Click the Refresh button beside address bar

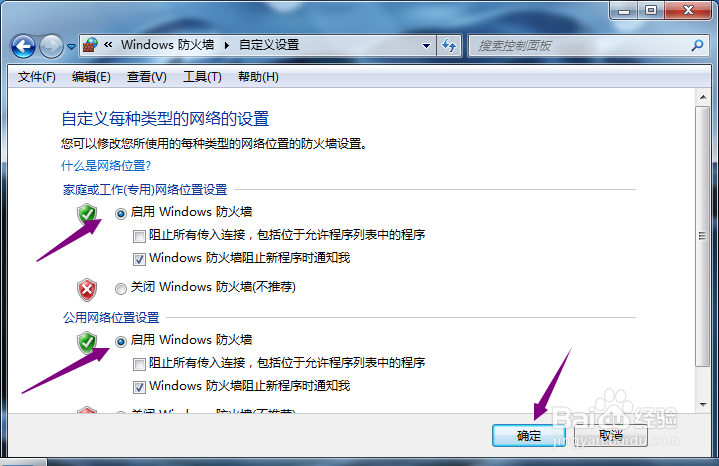click(x=448, y=45)
